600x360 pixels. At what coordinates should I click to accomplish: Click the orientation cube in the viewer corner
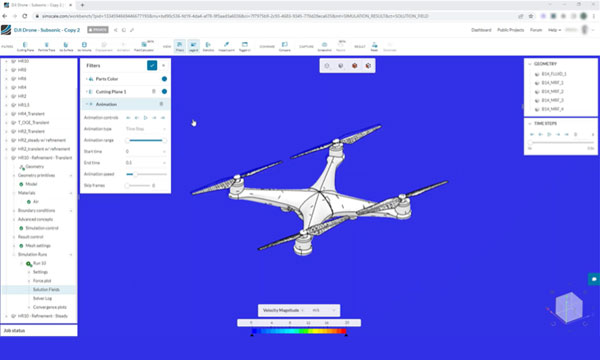[569, 307]
